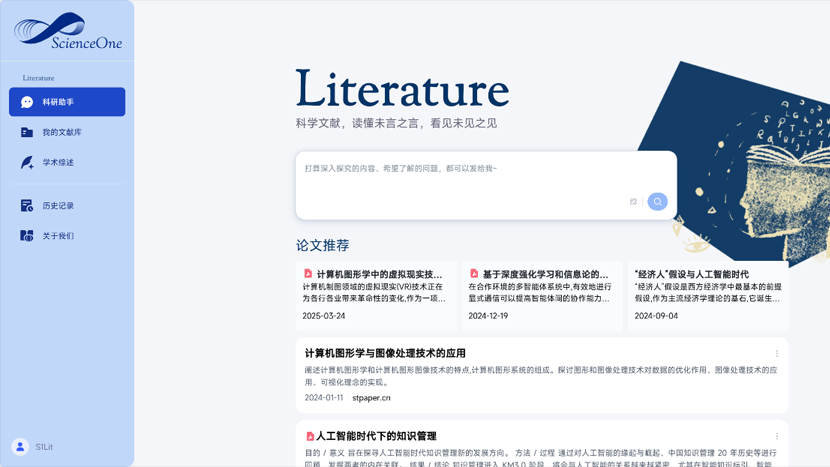Open card "经济人"假设与人工智能时代
The width and height of the screenshot is (830, 467).
point(708,296)
